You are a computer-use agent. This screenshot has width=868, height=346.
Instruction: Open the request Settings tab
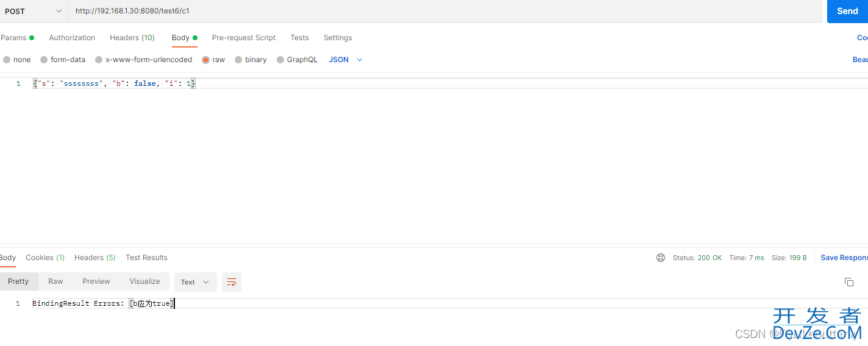(x=338, y=38)
